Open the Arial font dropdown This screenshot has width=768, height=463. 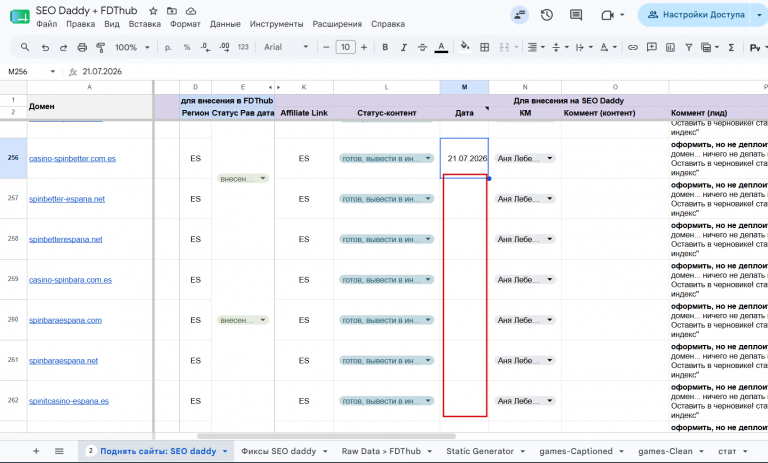(x=286, y=47)
